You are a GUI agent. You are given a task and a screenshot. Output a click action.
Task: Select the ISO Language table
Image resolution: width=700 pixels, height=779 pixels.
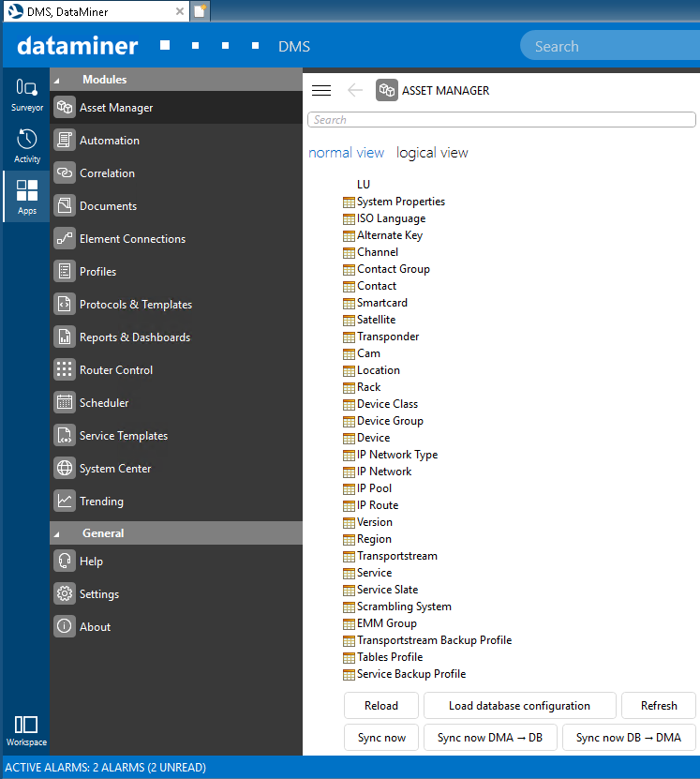pyautogui.click(x=391, y=218)
